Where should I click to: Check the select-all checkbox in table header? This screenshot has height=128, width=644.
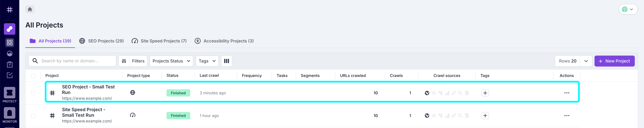[x=33, y=75]
